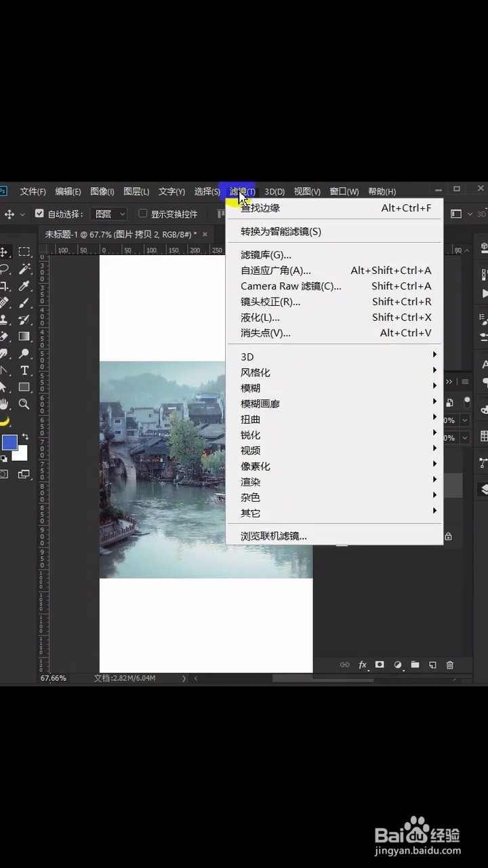Screen dimensions: 488x868
Task: Click the status bar info arrow
Action: [184, 678]
